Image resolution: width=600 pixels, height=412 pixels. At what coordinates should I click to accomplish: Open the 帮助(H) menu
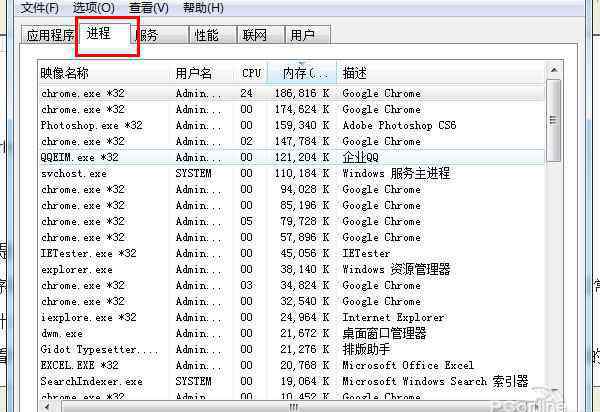[203, 7]
